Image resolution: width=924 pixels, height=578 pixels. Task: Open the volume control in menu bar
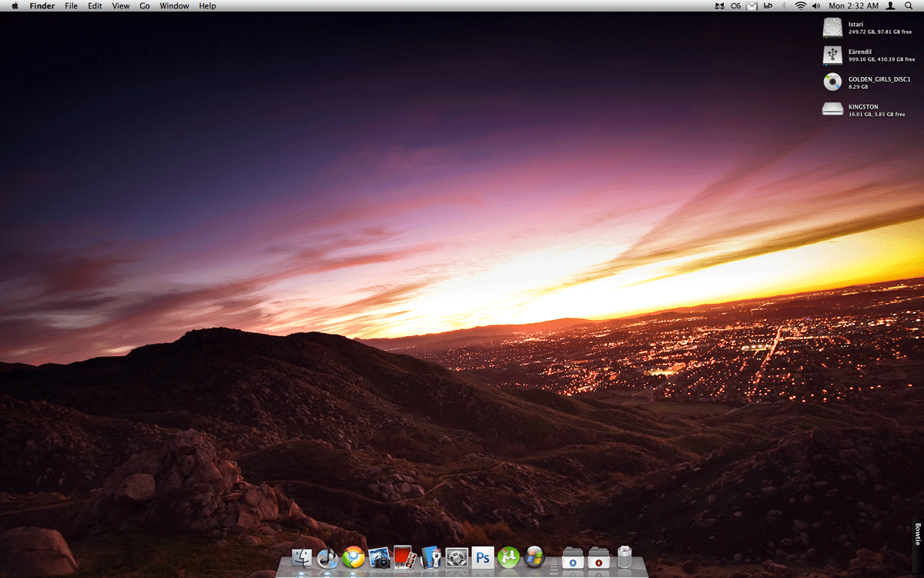tap(816, 6)
